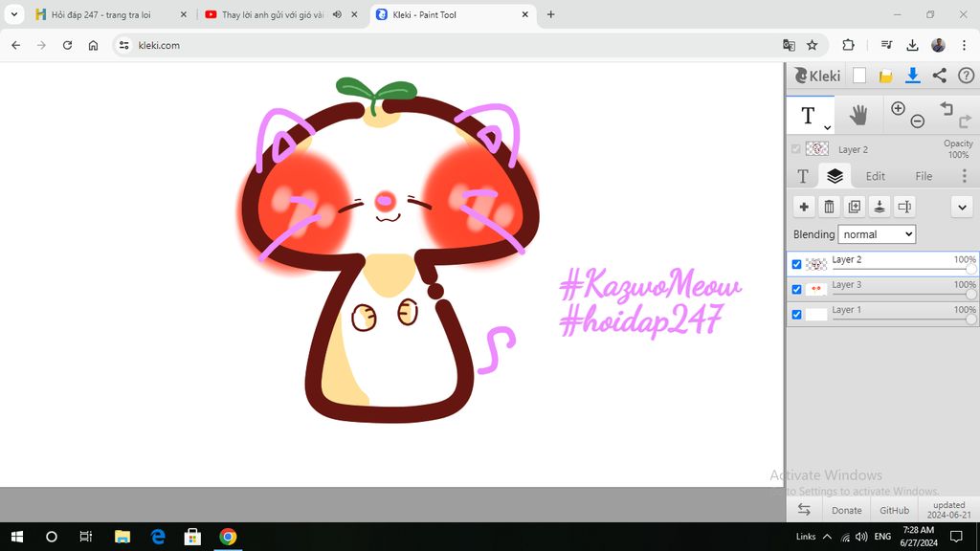The height and width of the screenshot is (551, 980).
Task: Open a new browser tab
Action: [x=550, y=14]
